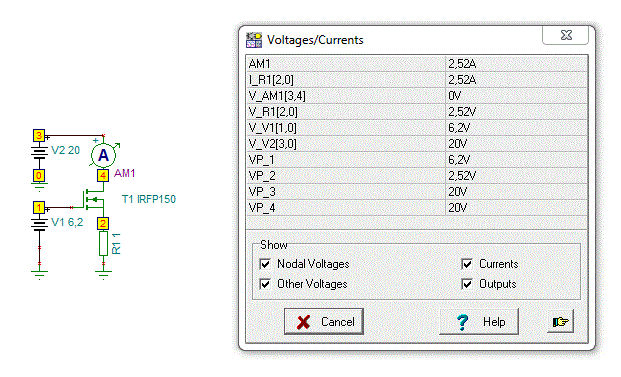This screenshot has height=377, width=621.
Task: Toggle the Currents checkbox
Action: click(467, 264)
